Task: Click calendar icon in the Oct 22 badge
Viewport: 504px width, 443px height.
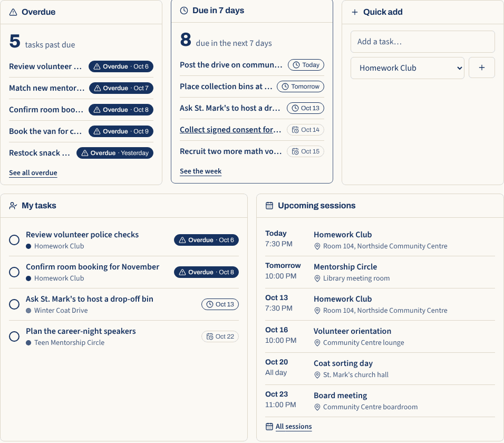Action: pyautogui.click(x=210, y=336)
